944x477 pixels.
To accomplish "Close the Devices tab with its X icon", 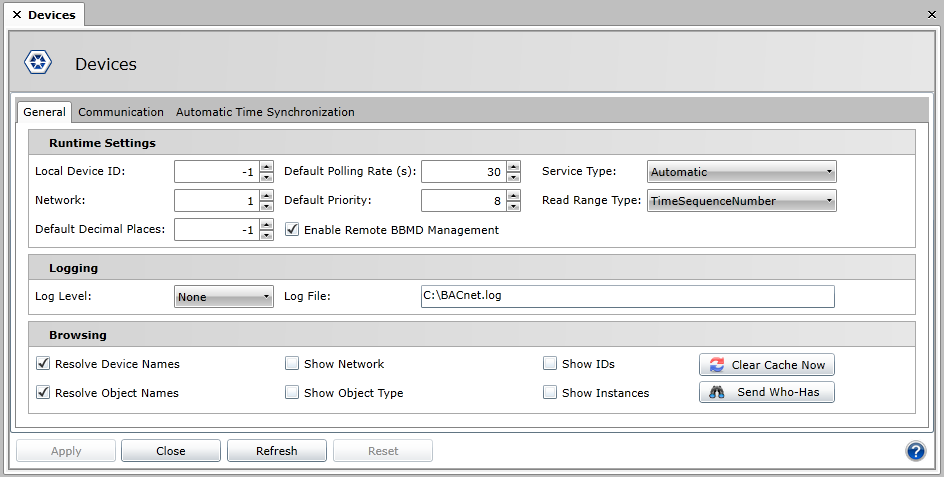I will click(x=16, y=15).
